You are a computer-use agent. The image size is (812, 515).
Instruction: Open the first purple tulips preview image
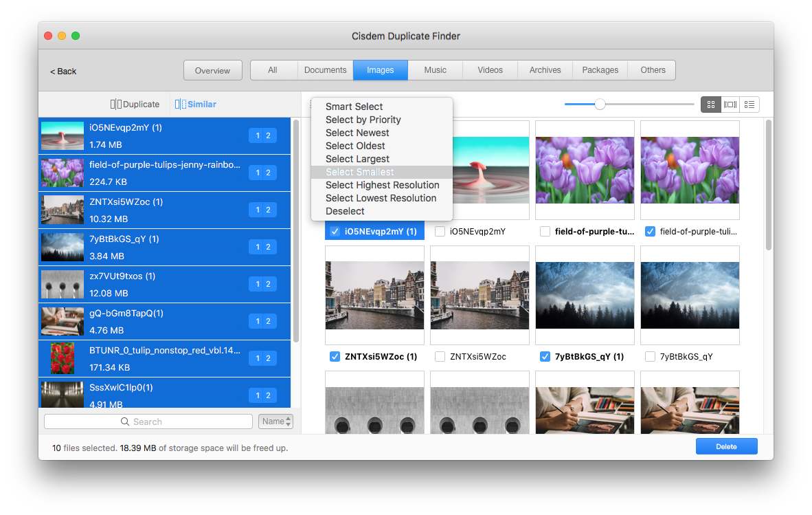click(x=585, y=170)
